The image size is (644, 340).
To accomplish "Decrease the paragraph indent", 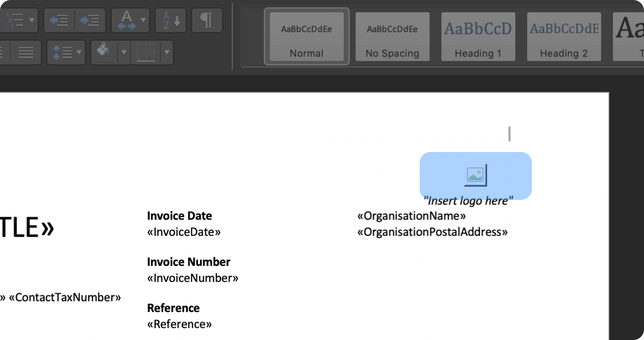I will [x=58, y=20].
